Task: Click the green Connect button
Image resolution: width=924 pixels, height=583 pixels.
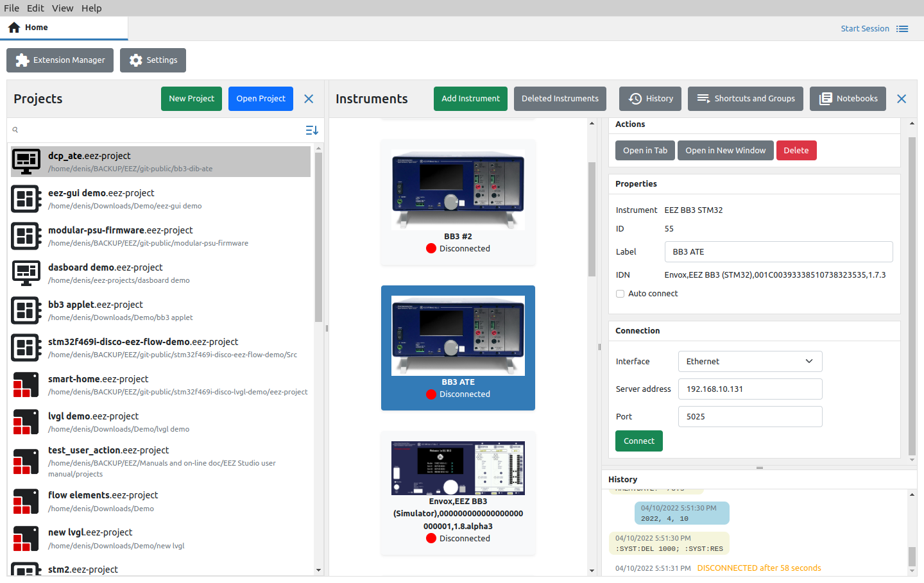Action: pyautogui.click(x=639, y=441)
